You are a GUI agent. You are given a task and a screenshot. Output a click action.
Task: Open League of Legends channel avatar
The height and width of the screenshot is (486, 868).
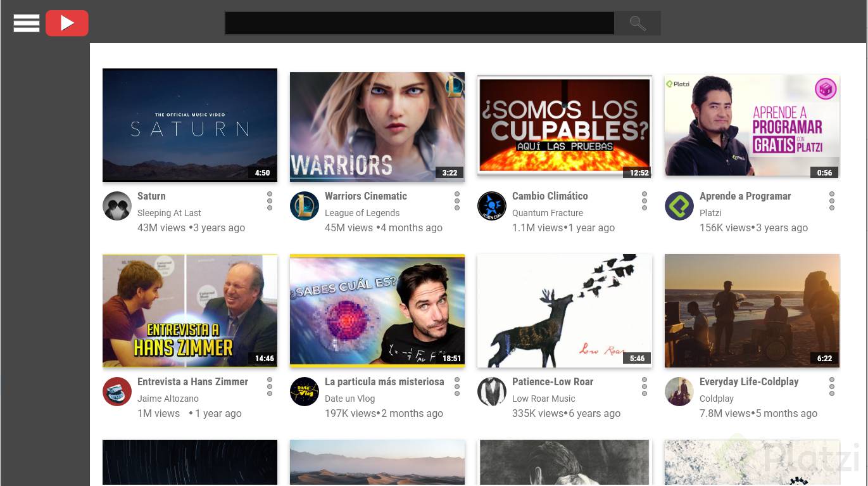pyautogui.click(x=305, y=206)
